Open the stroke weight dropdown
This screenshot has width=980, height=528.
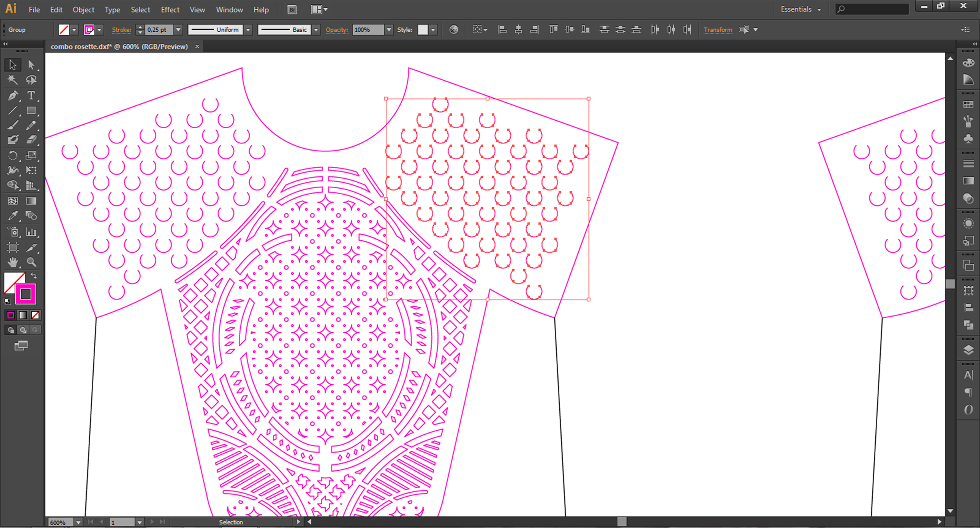pos(178,30)
